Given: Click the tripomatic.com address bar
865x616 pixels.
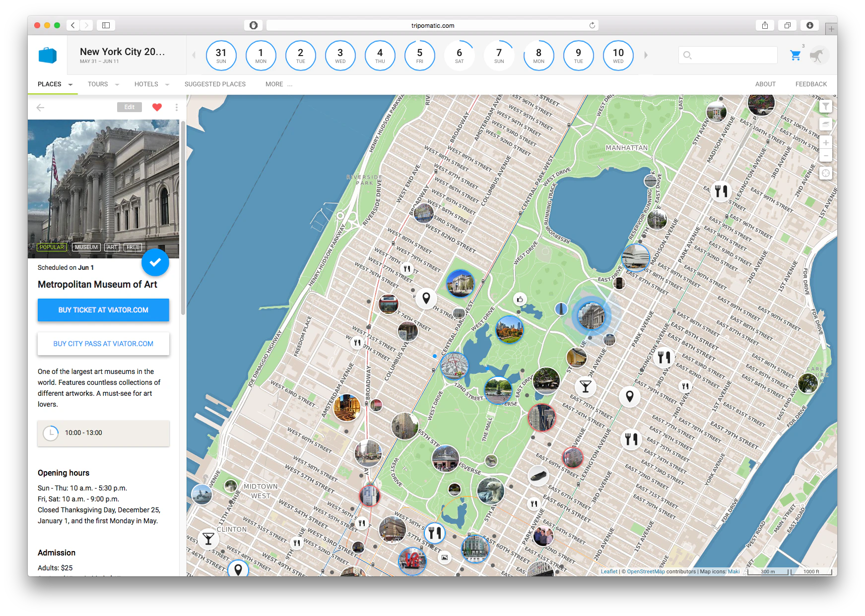Looking at the screenshot, I should [432, 25].
